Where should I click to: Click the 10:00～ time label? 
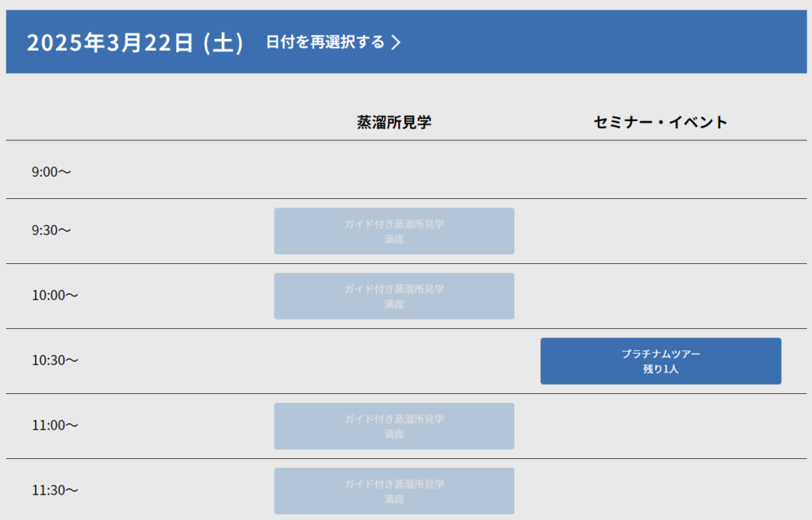[55, 296]
